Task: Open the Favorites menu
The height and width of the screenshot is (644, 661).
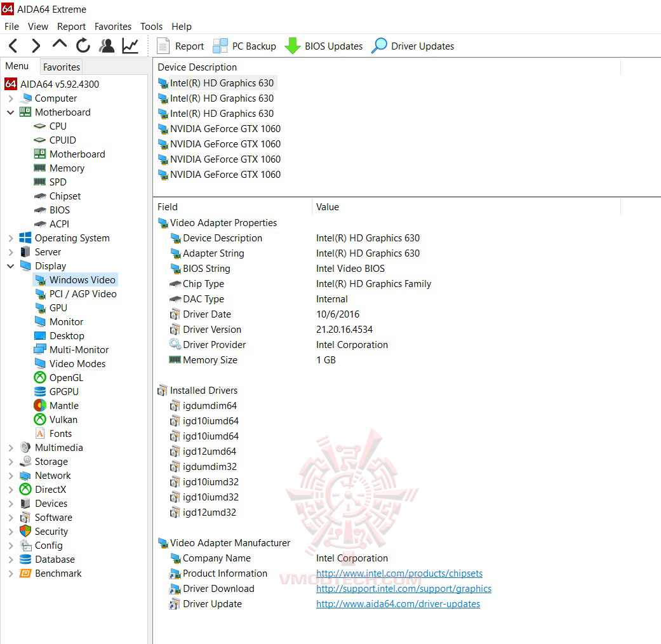Action: click(x=113, y=27)
